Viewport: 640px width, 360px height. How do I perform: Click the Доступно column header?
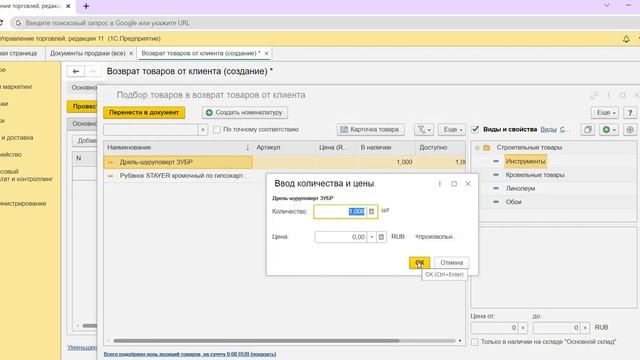pos(441,147)
